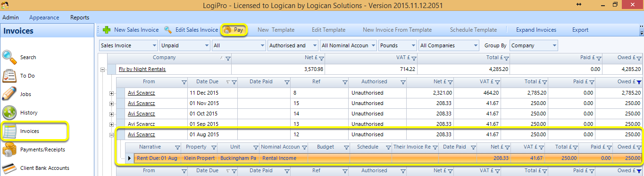
Task: Click the filter icon on top Net £ column
Action: 321,58
